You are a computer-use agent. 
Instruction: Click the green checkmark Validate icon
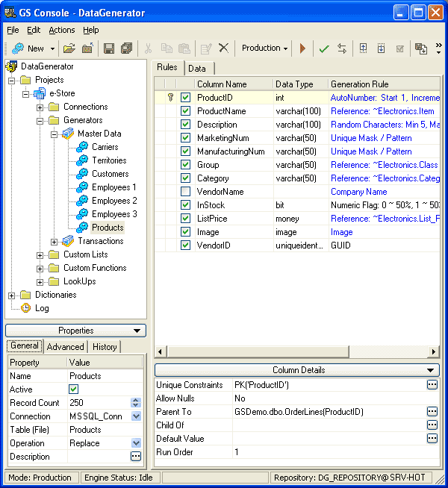(x=323, y=49)
